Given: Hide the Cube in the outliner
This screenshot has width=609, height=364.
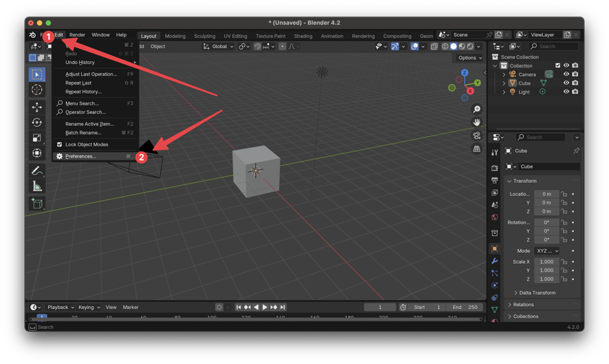Looking at the screenshot, I should [x=566, y=83].
